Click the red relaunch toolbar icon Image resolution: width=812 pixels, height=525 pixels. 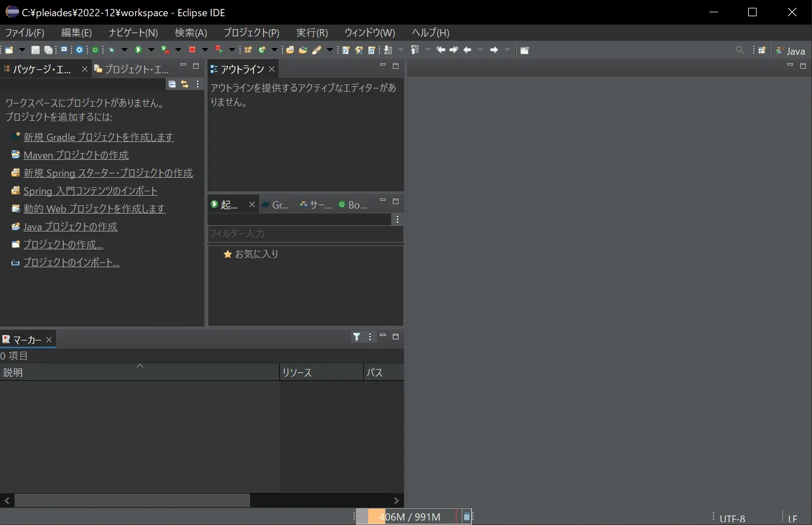[x=219, y=50]
